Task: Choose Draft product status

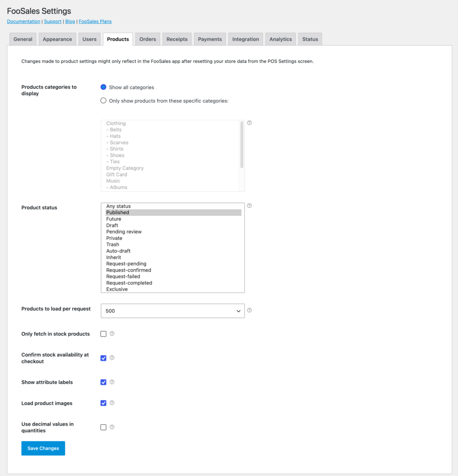Action: tap(173, 225)
